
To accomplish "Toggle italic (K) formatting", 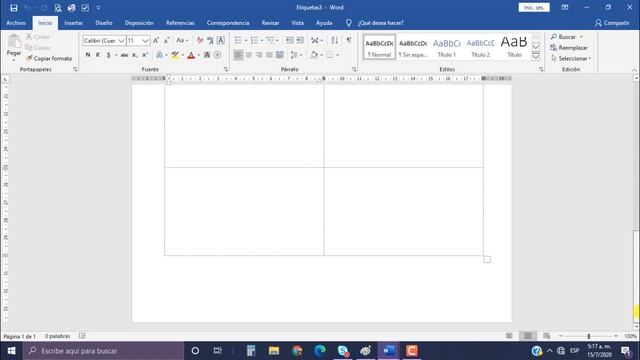I will 98,55.
